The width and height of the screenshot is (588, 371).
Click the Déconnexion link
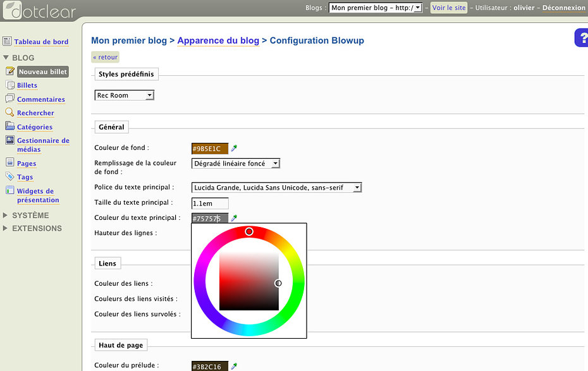[563, 8]
